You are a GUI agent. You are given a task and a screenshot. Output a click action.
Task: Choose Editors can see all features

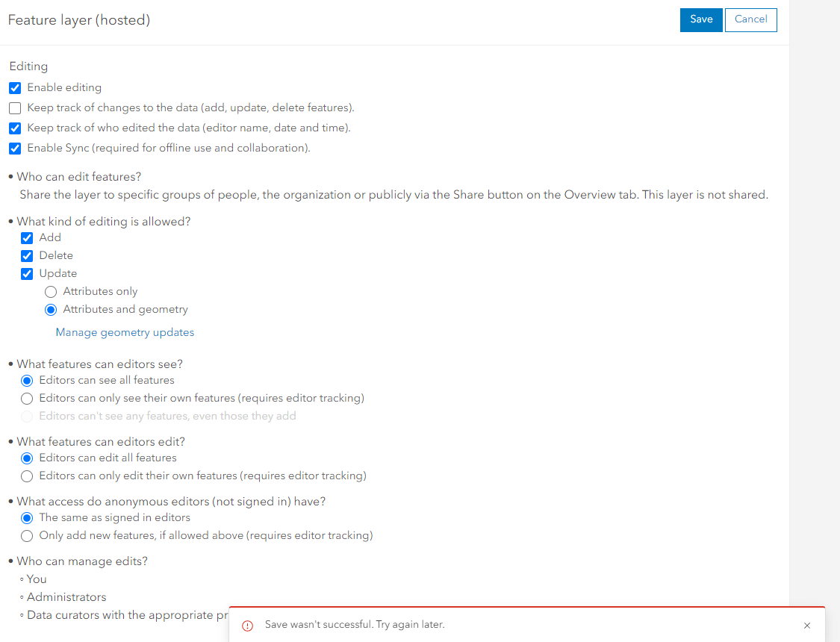click(27, 381)
